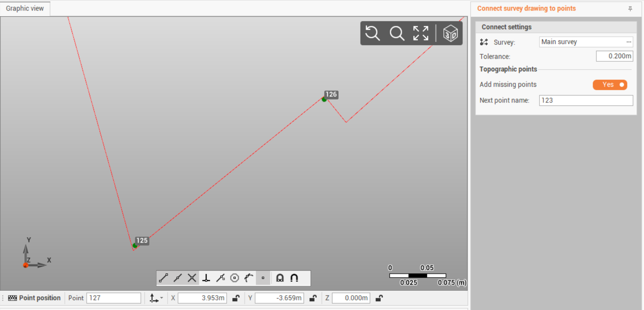This screenshot has width=644, height=310.
Task: Toggle the Y coordinate lock
Action: (x=313, y=298)
